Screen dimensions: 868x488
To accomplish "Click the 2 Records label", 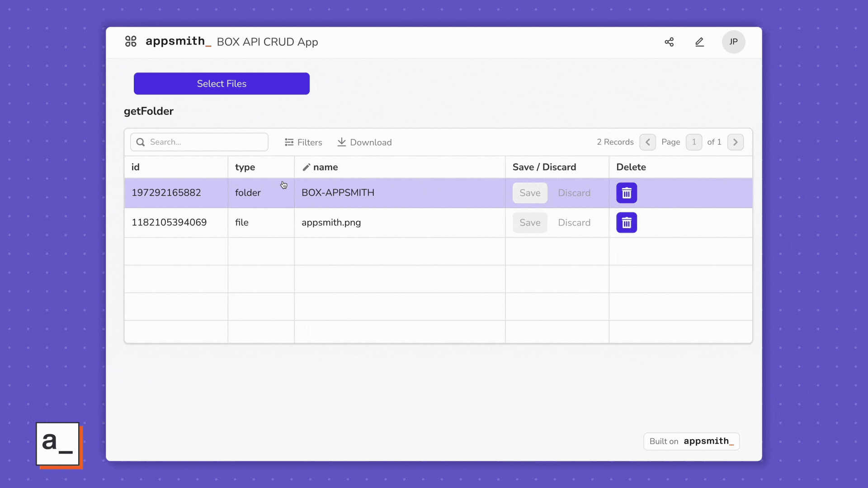I will (615, 142).
